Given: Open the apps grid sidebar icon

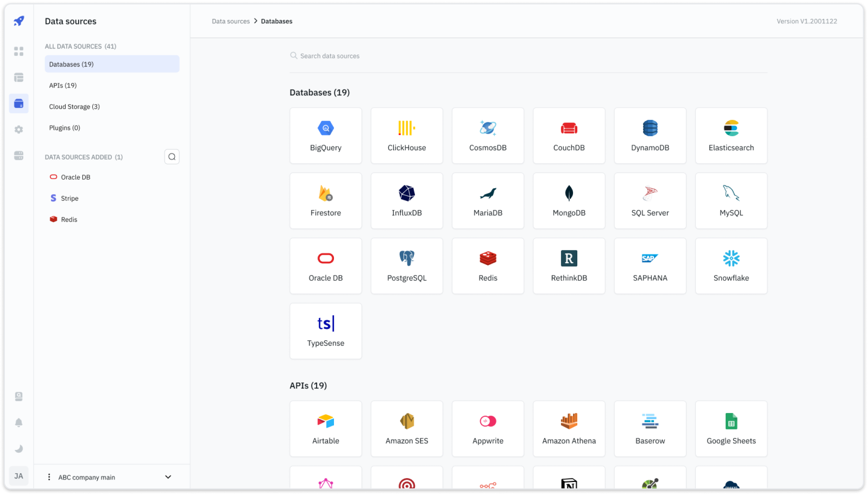Looking at the screenshot, I should (19, 51).
